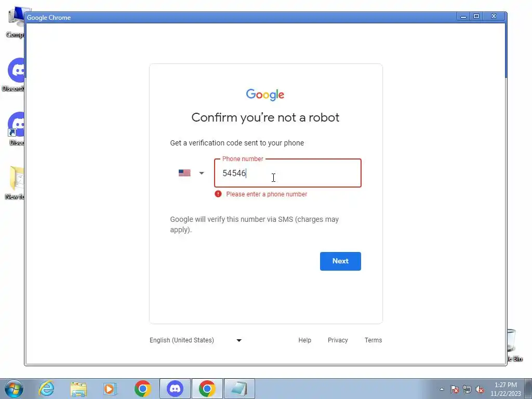Image resolution: width=532 pixels, height=399 pixels.
Task: Open the network status tray icon
Action: click(467, 389)
